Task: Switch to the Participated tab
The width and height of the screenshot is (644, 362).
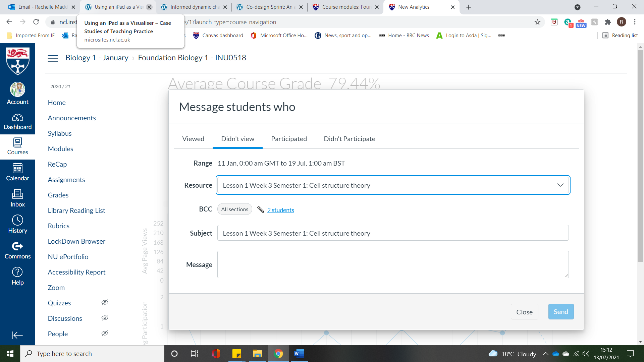Action: [x=289, y=139]
